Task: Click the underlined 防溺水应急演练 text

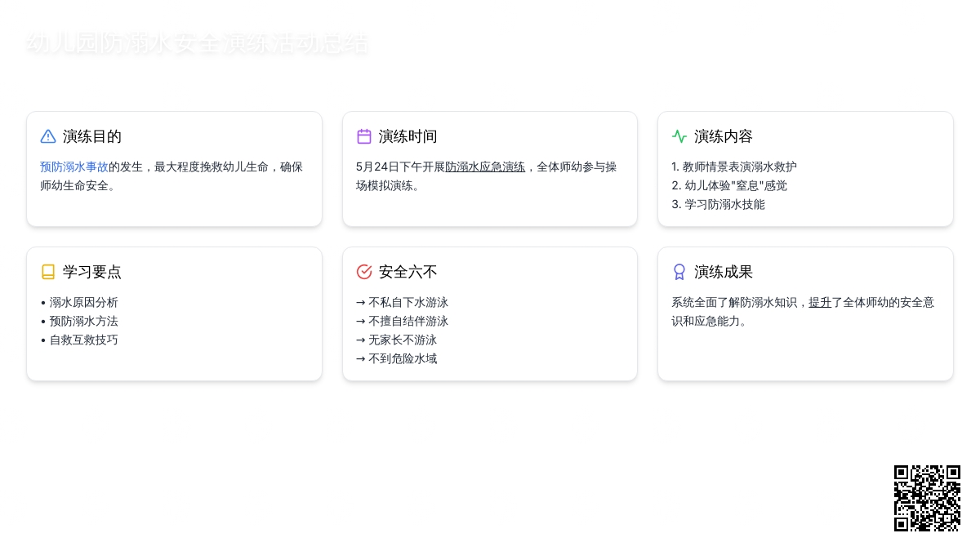Action: click(485, 167)
